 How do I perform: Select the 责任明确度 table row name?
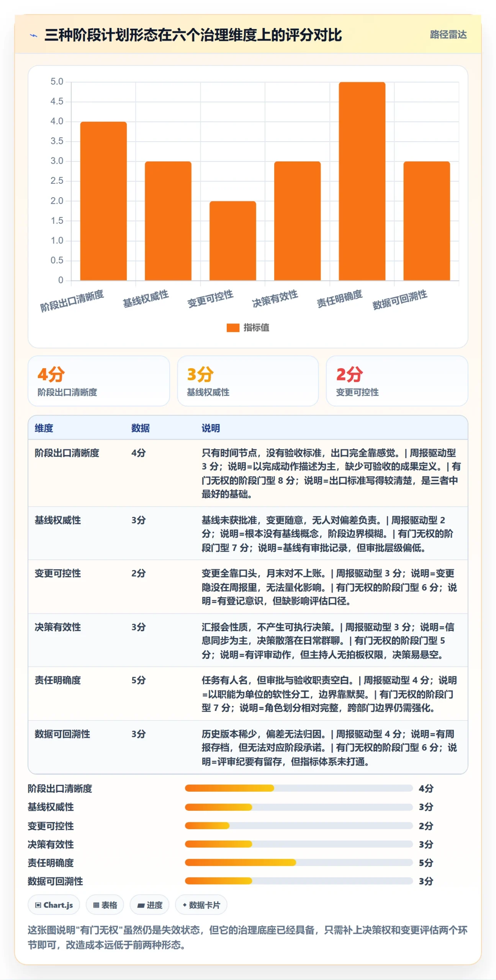coord(57,680)
